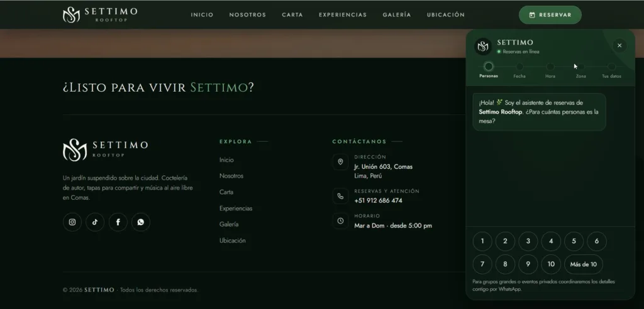Choose the 'Más de 10' option

pyautogui.click(x=583, y=264)
